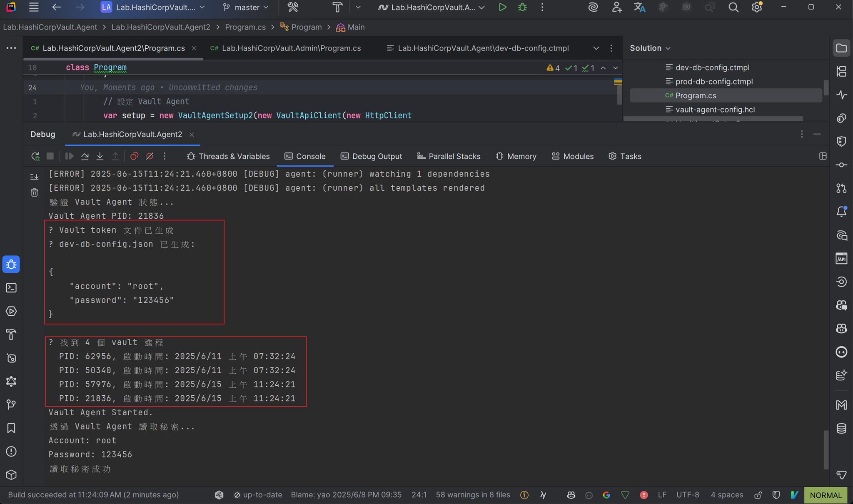
Task: Open the Search Everywhere magnifier
Action: (733, 7)
